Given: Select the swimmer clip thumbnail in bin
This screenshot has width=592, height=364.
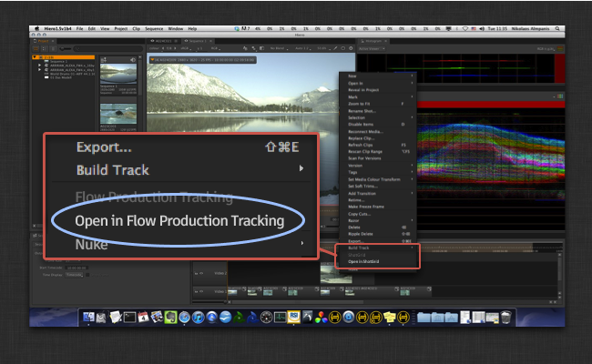Looking at the screenshot, I should [118, 114].
